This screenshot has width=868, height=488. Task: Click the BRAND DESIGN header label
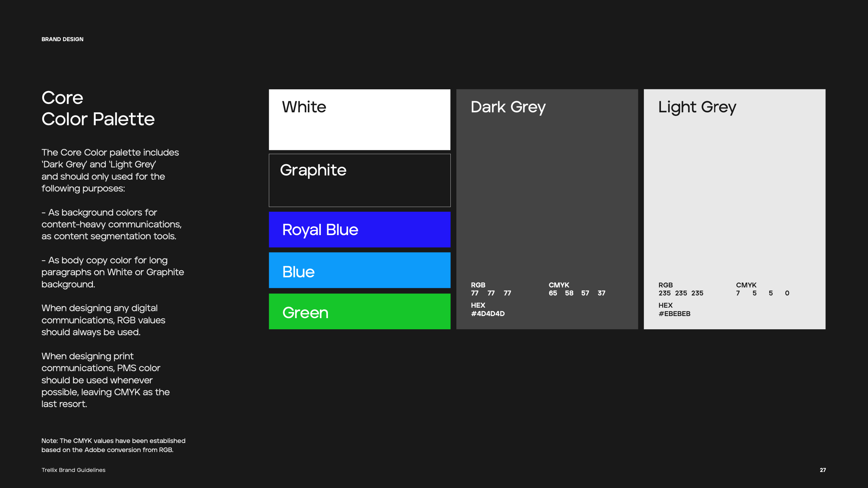(x=62, y=39)
